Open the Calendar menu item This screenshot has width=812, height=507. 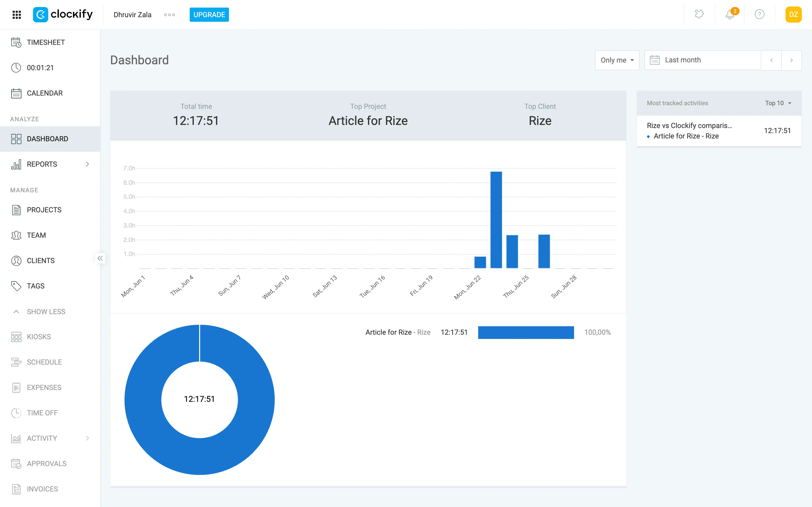click(50, 93)
